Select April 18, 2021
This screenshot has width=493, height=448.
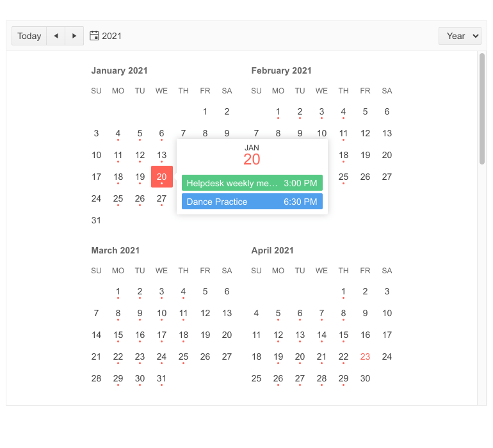point(257,356)
